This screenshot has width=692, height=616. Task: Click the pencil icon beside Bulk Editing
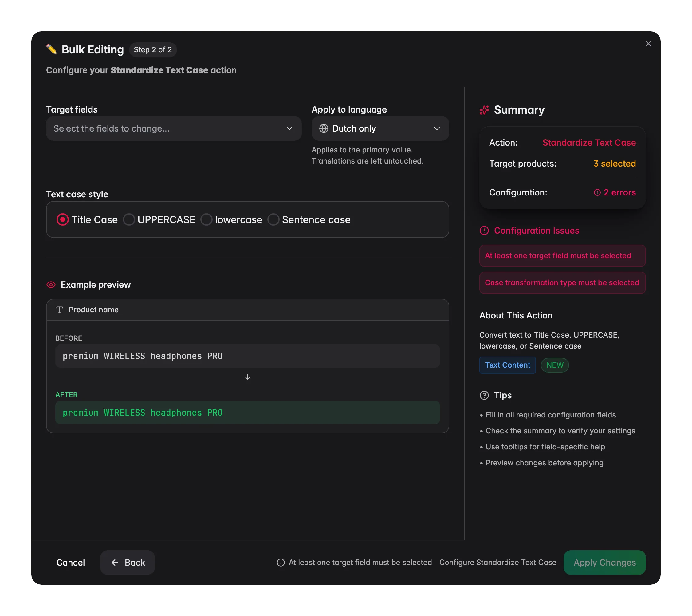(x=51, y=49)
